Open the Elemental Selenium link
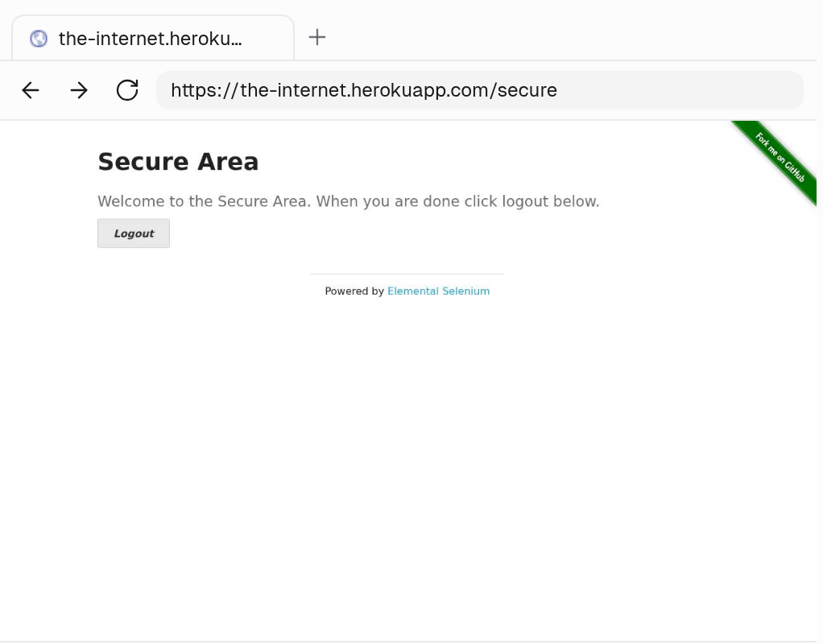 (438, 291)
